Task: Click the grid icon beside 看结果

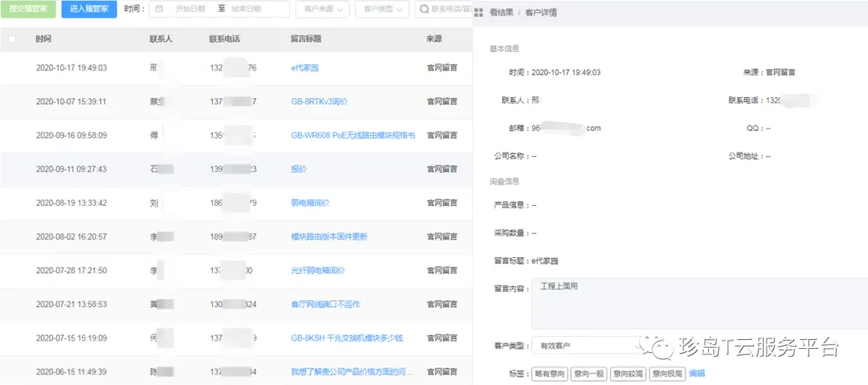Action: (x=479, y=13)
